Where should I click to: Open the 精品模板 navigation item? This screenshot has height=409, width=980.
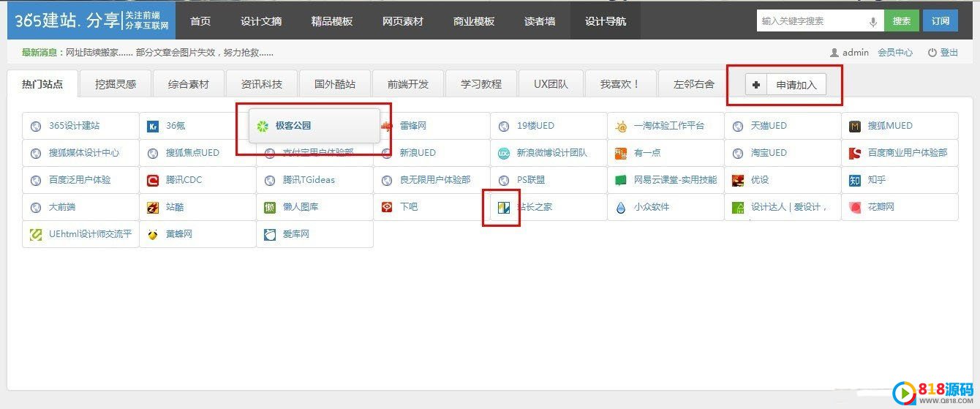tap(332, 20)
